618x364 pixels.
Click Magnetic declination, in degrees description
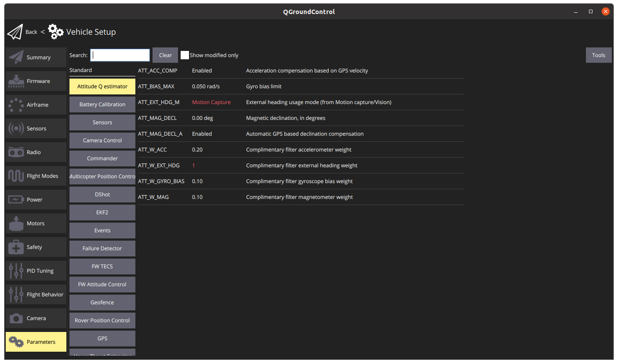point(286,118)
